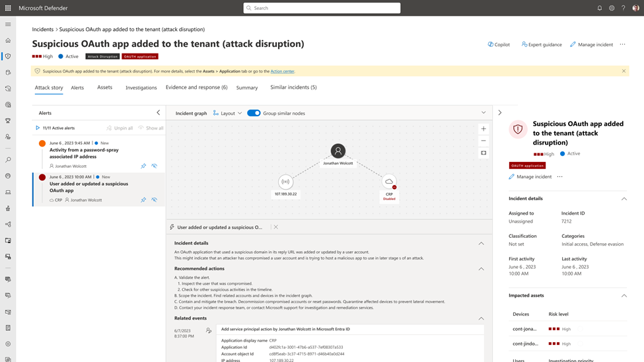Viewport: 644px width, 362px height.
Task: Select device cont-jona... in Impacted assets
Action: coord(524,329)
